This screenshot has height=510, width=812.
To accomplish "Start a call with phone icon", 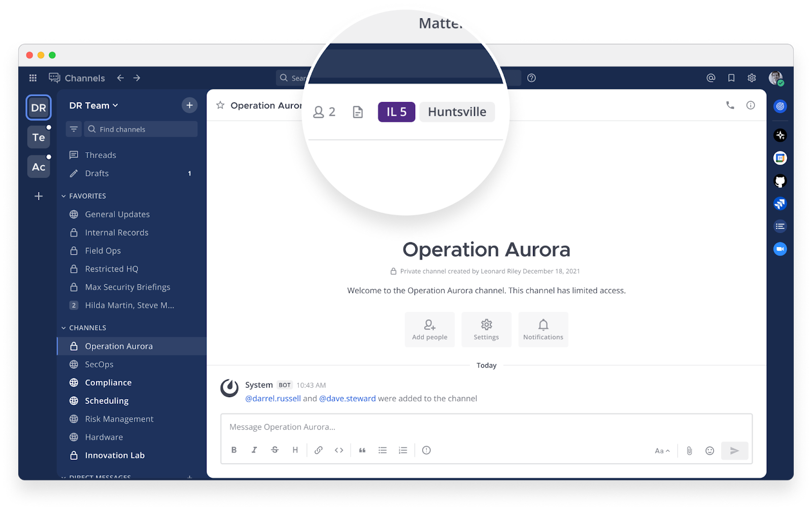I will 730,105.
